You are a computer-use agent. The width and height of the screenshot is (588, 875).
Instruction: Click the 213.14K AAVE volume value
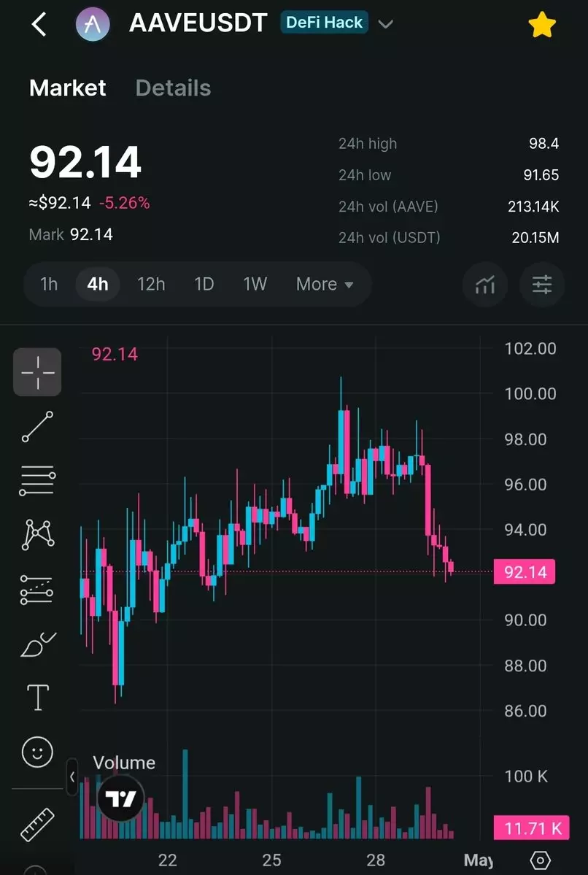coord(533,207)
